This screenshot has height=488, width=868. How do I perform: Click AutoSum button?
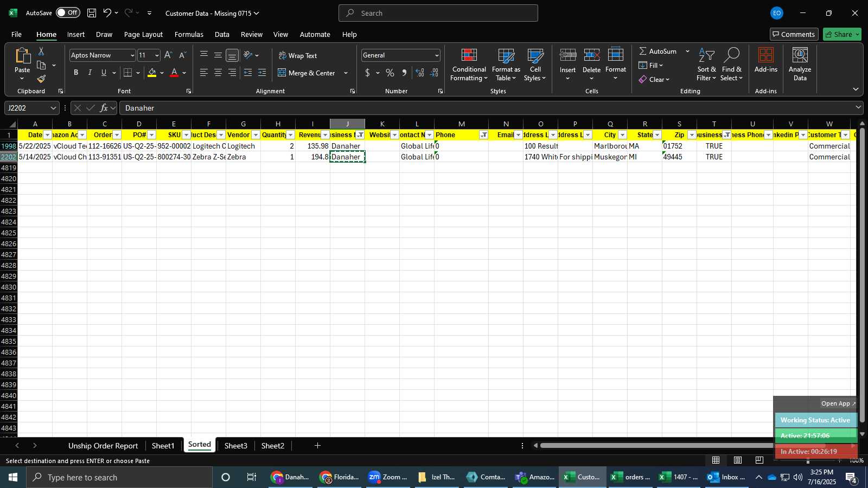[658, 51]
